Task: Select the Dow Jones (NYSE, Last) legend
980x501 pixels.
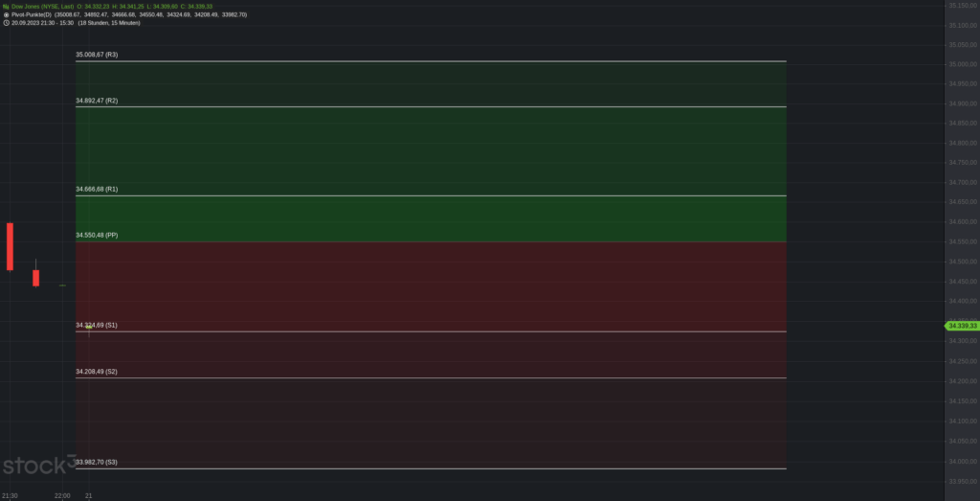Action: pyautogui.click(x=42, y=7)
